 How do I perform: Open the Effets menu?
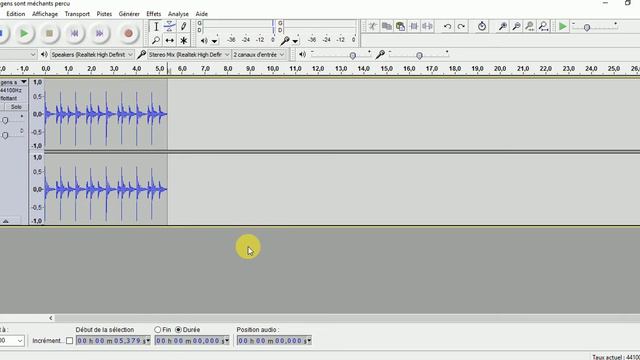pyautogui.click(x=153, y=14)
